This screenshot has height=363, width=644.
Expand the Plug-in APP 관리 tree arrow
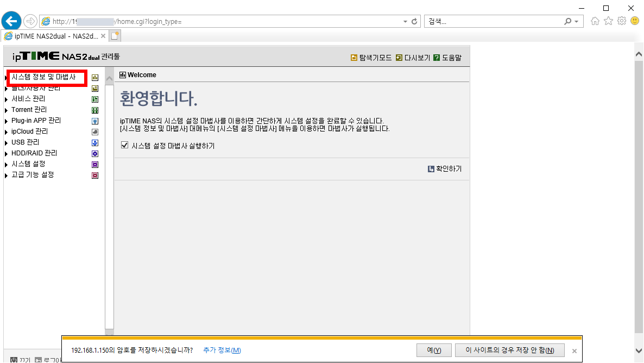[x=6, y=121]
